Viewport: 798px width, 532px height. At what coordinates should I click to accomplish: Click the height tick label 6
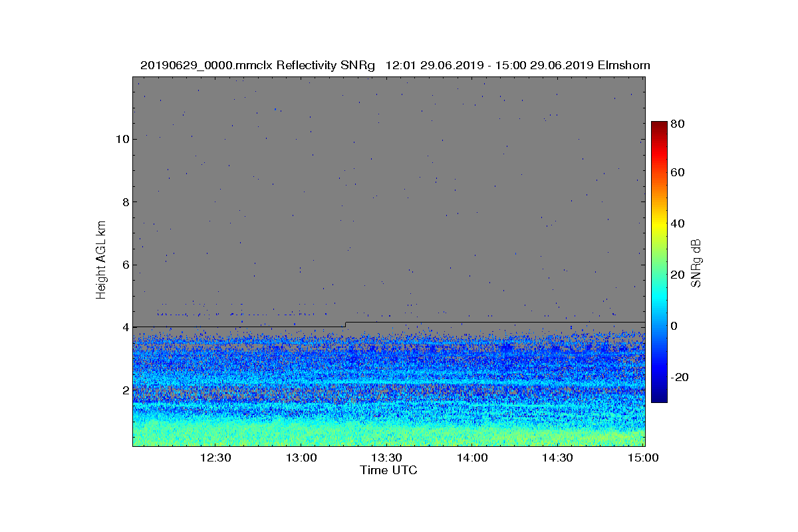pyautogui.click(x=125, y=265)
